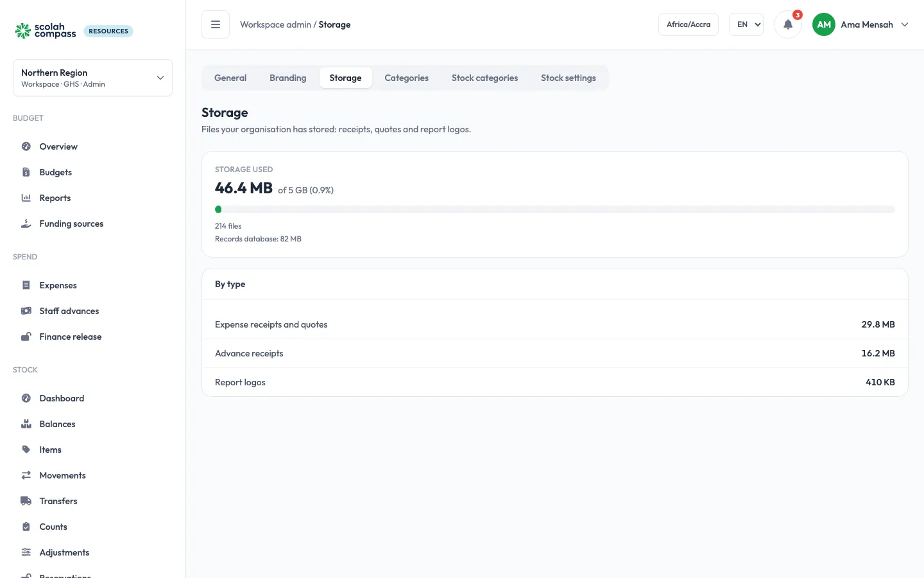This screenshot has width=924, height=578.
Task: Select the Stock settings tab
Action: (x=569, y=78)
